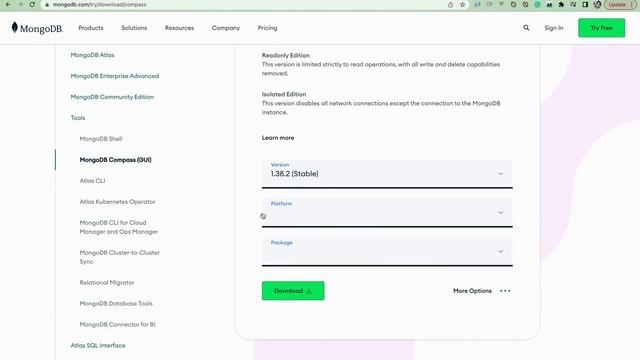Select MongoDB Atlas in sidebar

pos(92,55)
